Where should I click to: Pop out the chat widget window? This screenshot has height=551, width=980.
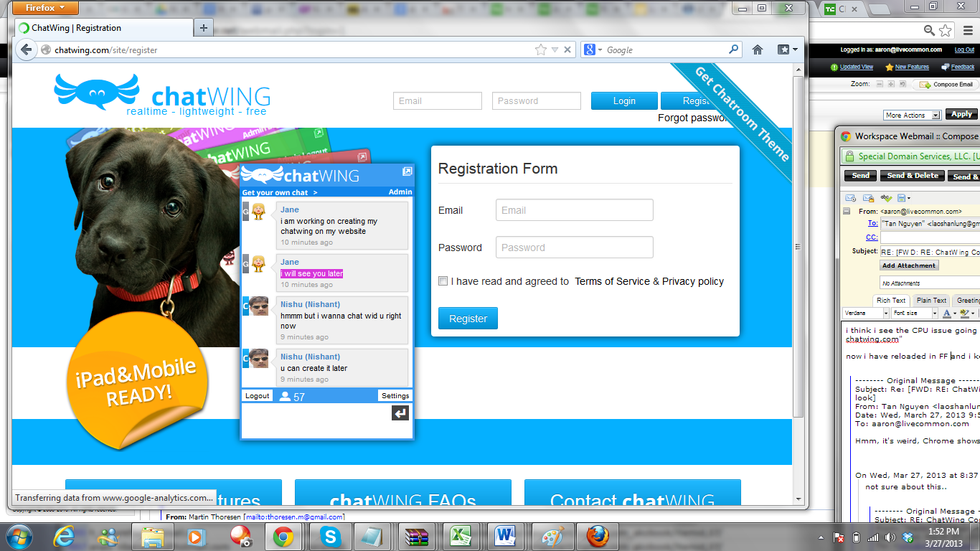click(407, 171)
